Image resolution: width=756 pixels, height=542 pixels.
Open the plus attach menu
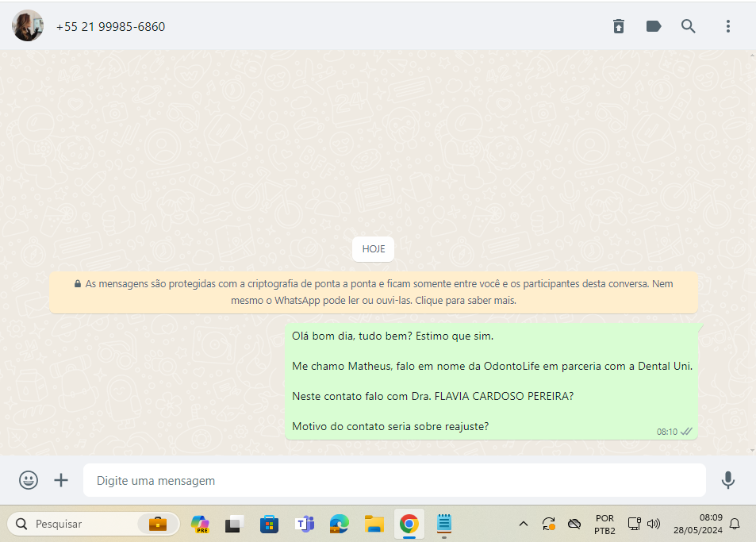click(61, 480)
